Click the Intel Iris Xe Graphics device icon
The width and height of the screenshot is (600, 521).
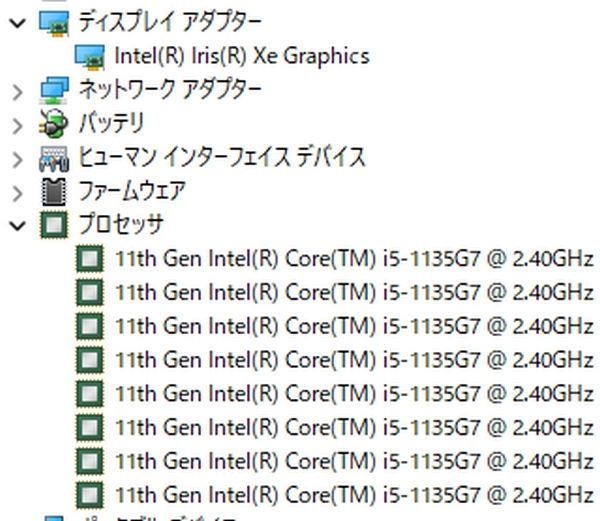(x=90, y=57)
